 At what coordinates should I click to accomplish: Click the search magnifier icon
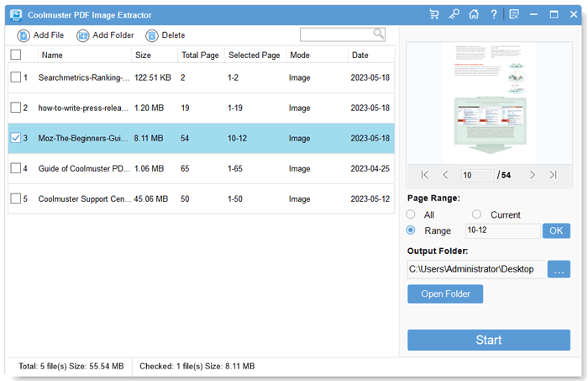(378, 34)
